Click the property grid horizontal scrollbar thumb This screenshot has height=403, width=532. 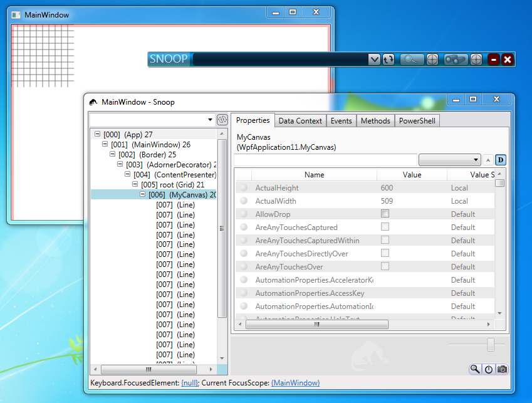pyautogui.click(x=317, y=324)
